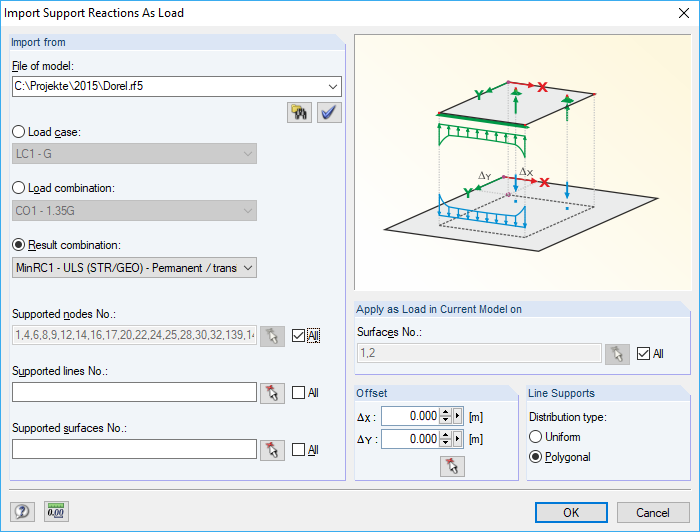Click the ΔY offset value field
The width and height of the screenshot is (700, 532).
[411, 439]
